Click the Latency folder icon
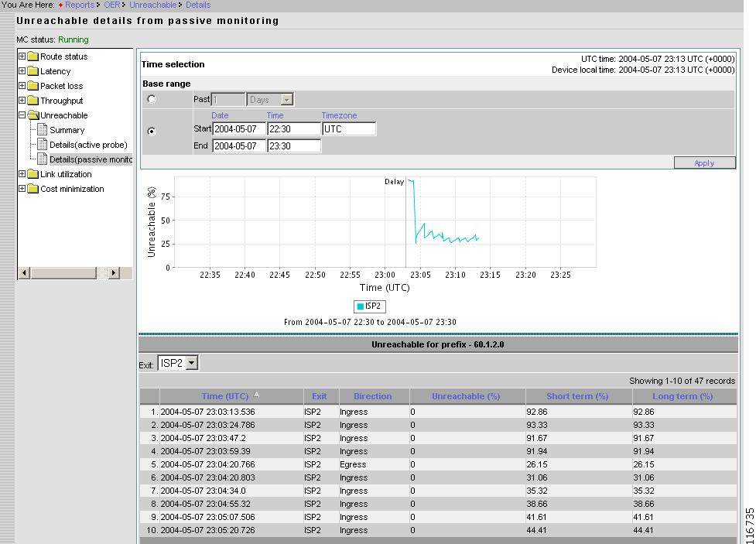The height and width of the screenshot is (544, 756). [x=33, y=71]
